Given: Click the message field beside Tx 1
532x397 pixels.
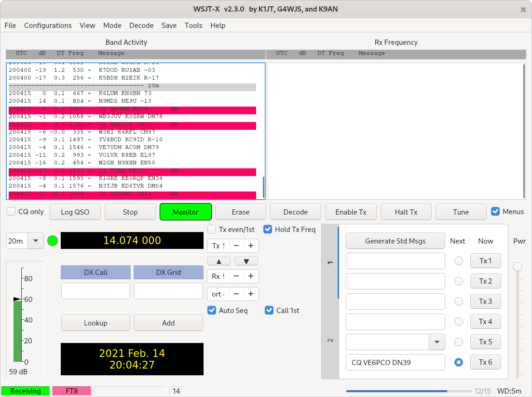Looking at the screenshot, I should pos(396,261).
